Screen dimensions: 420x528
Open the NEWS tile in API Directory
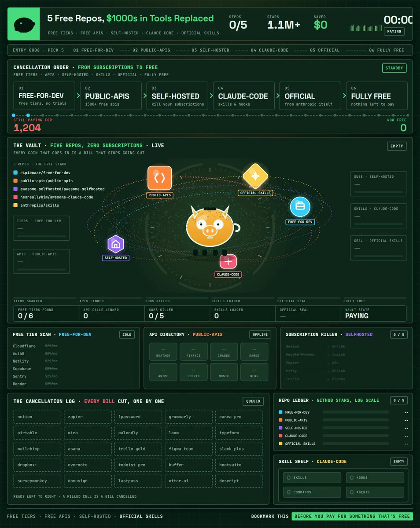click(x=254, y=372)
